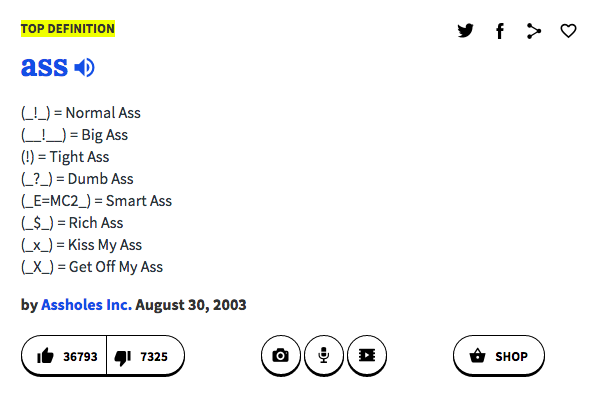
Task: Add a video using the film icon
Action: (367, 355)
